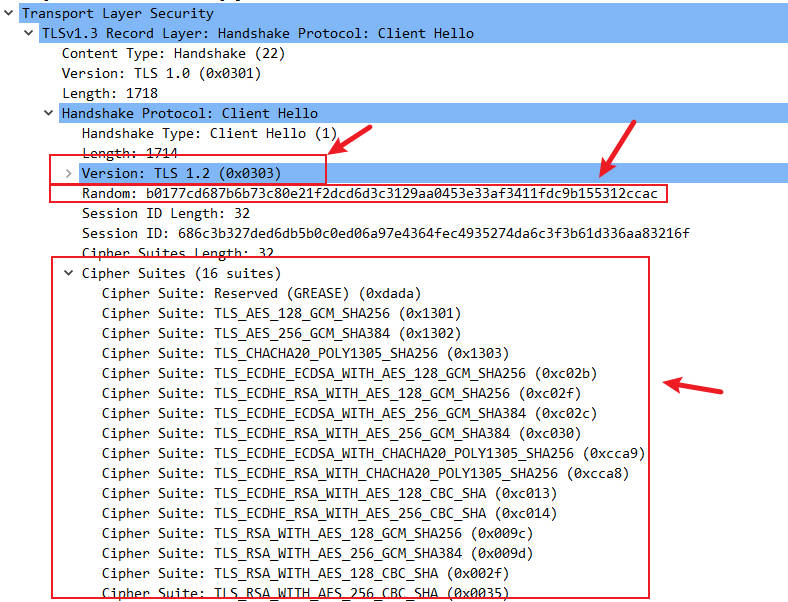Select the Content Type Handshake (22) row
788x602 pixels.
[173, 53]
